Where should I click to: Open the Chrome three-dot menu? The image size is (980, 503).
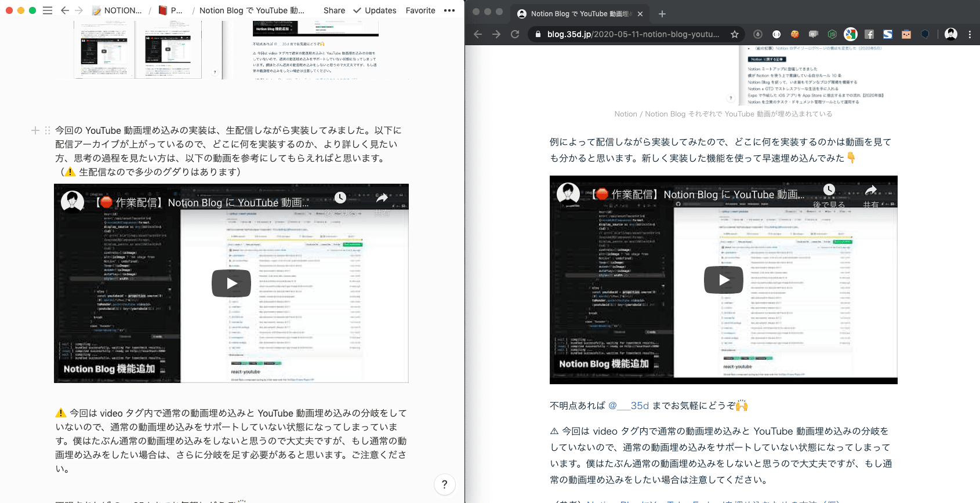click(x=970, y=34)
